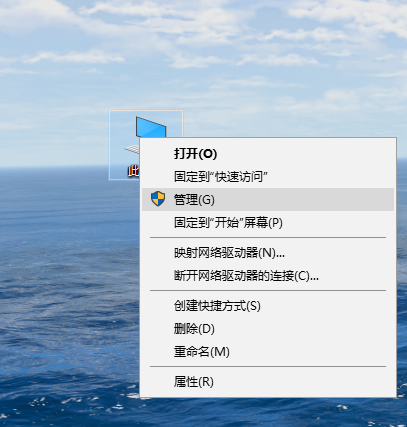
Task: Choose 固定到"快速访问" menu entry
Action: pyautogui.click(x=268, y=177)
